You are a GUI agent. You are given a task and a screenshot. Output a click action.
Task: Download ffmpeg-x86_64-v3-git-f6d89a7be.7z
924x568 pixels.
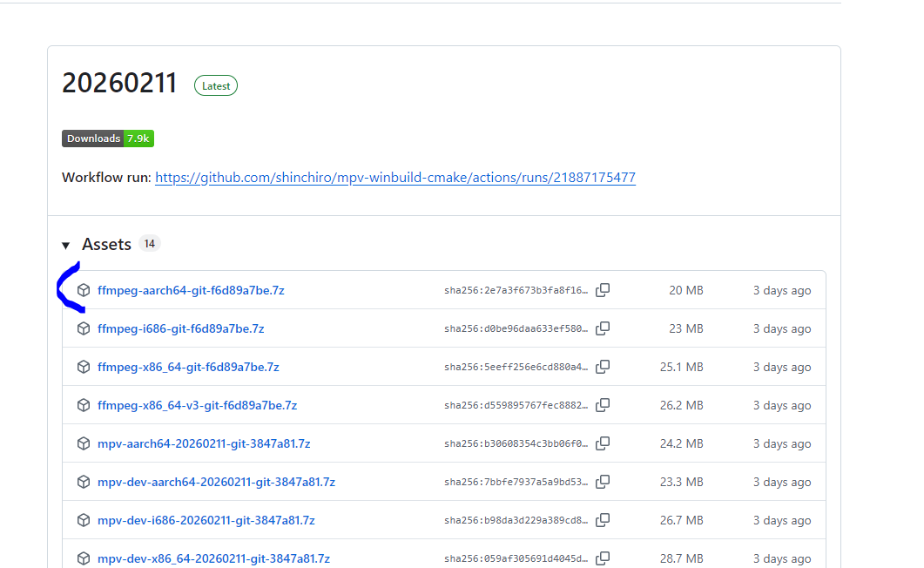[x=198, y=405]
